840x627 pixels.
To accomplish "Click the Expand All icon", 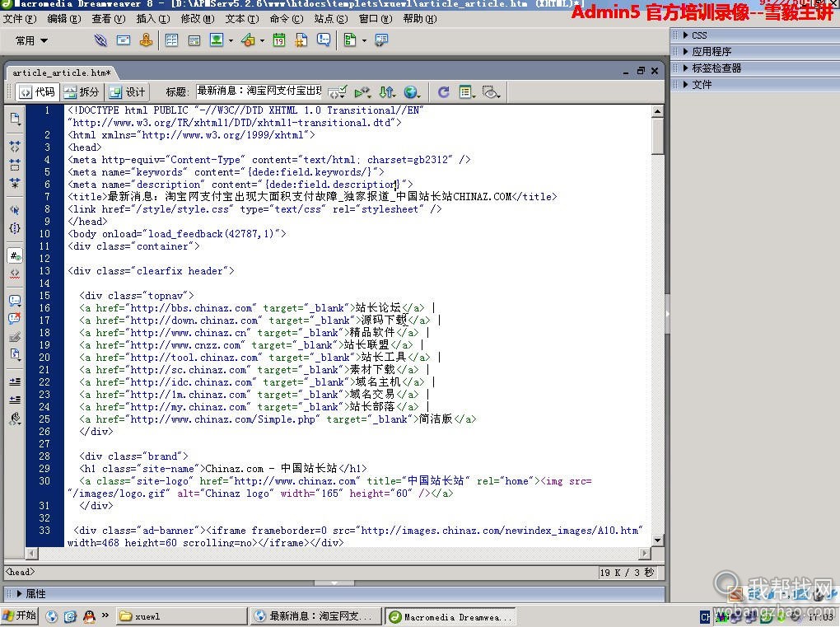I will [x=15, y=183].
